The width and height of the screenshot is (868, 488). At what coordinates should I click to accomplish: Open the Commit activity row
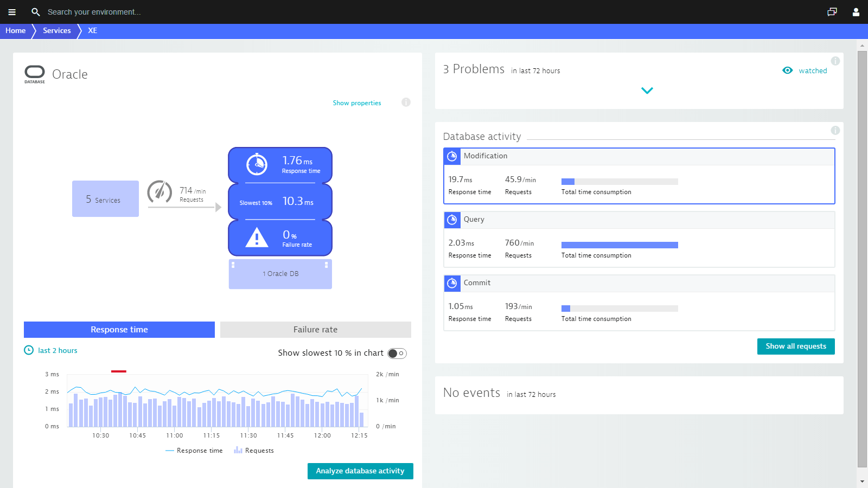point(639,303)
